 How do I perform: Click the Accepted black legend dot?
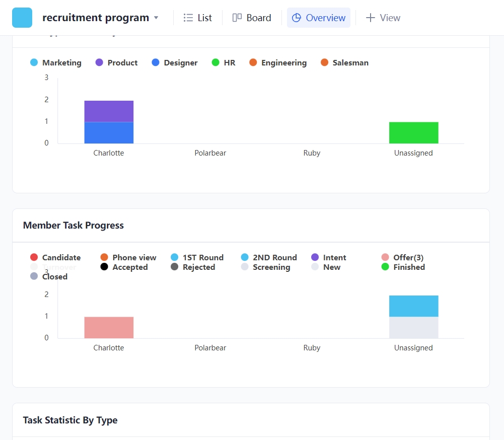pos(104,267)
